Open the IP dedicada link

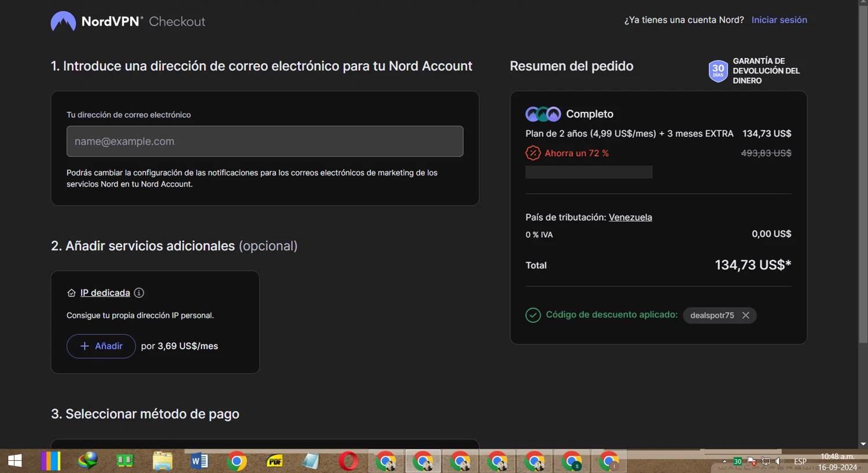[105, 293]
